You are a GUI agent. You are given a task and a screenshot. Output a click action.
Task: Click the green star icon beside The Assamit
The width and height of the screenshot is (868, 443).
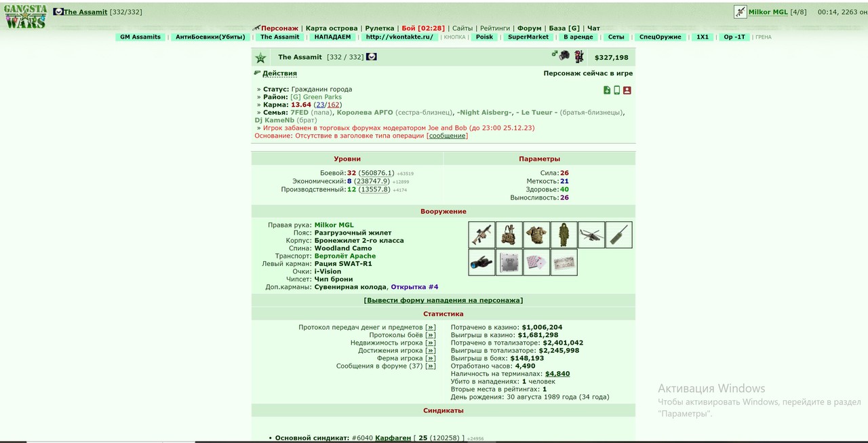260,58
